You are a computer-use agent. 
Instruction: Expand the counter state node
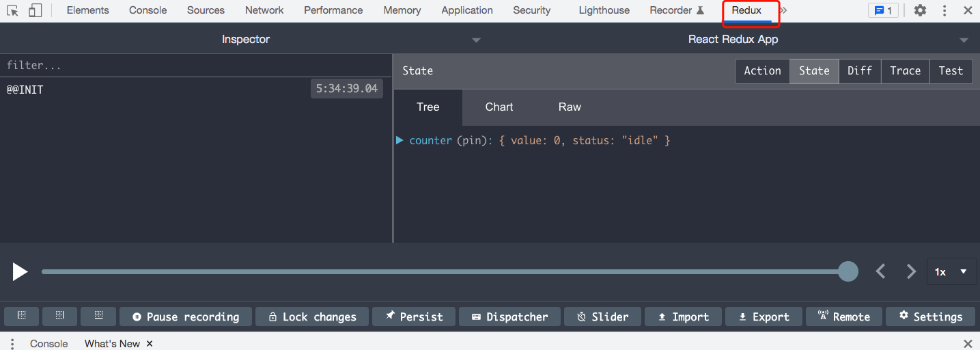tap(400, 140)
